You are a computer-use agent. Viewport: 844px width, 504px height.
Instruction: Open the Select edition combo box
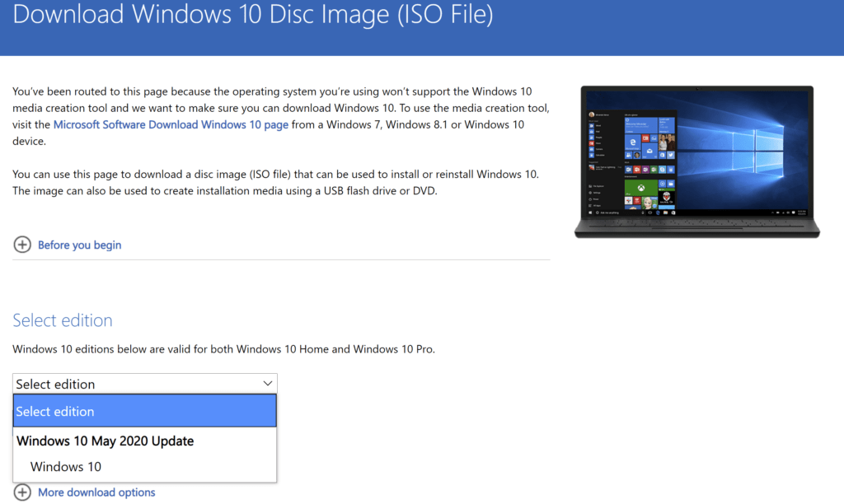click(x=145, y=384)
